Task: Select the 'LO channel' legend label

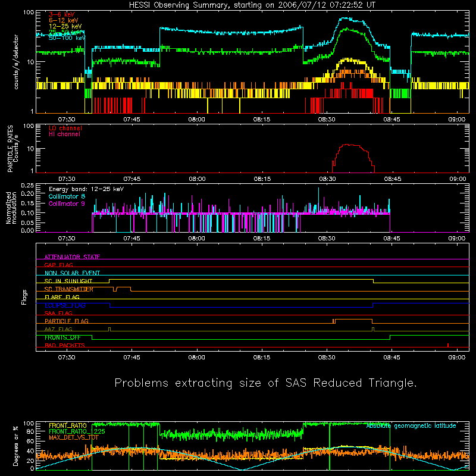Action: 65,128
